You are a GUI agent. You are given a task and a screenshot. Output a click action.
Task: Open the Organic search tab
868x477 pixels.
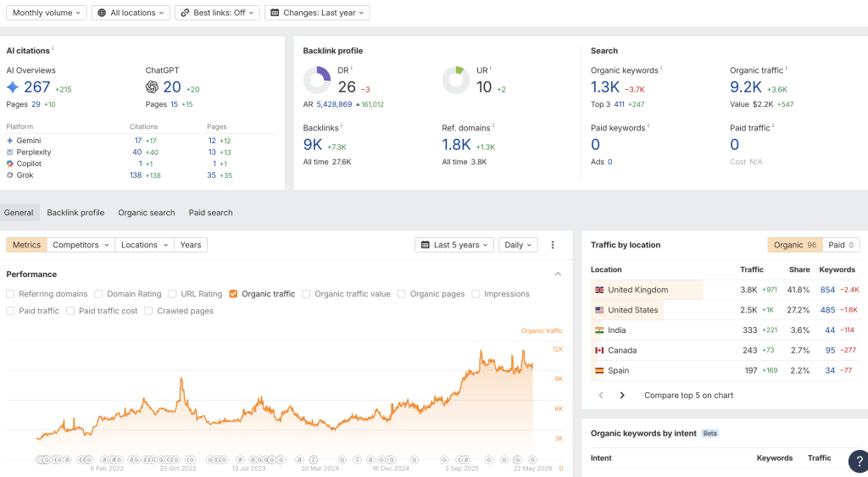point(146,213)
